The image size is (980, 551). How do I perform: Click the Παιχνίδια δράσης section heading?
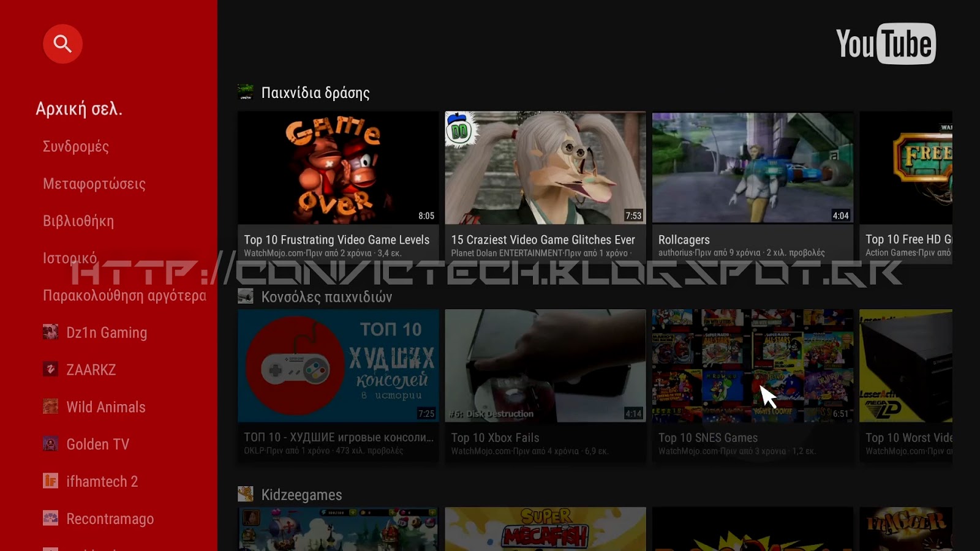[x=315, y=93]
